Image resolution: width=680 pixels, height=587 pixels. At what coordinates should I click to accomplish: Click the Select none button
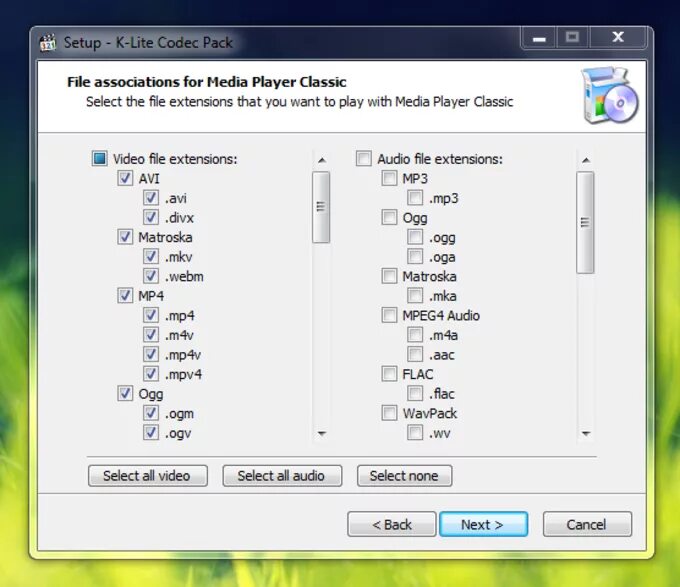(404, 476)
